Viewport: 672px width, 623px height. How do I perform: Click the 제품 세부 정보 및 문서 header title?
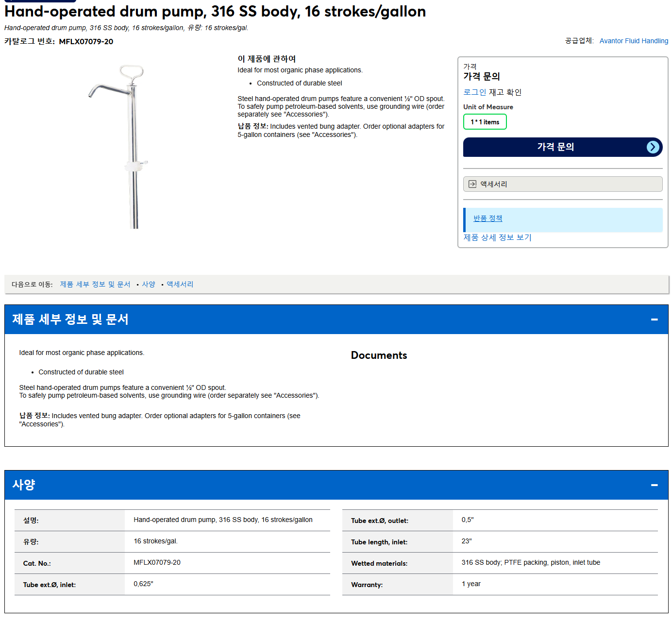pos(70,320)
